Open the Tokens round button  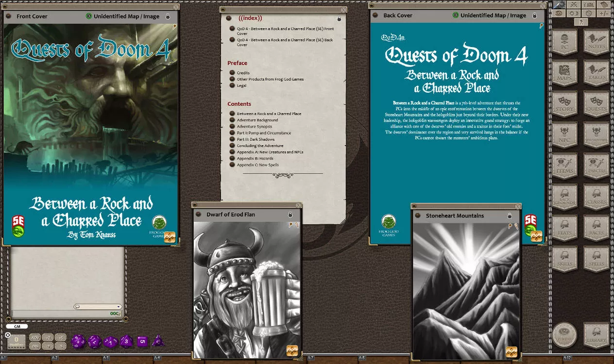coord(564,335)
